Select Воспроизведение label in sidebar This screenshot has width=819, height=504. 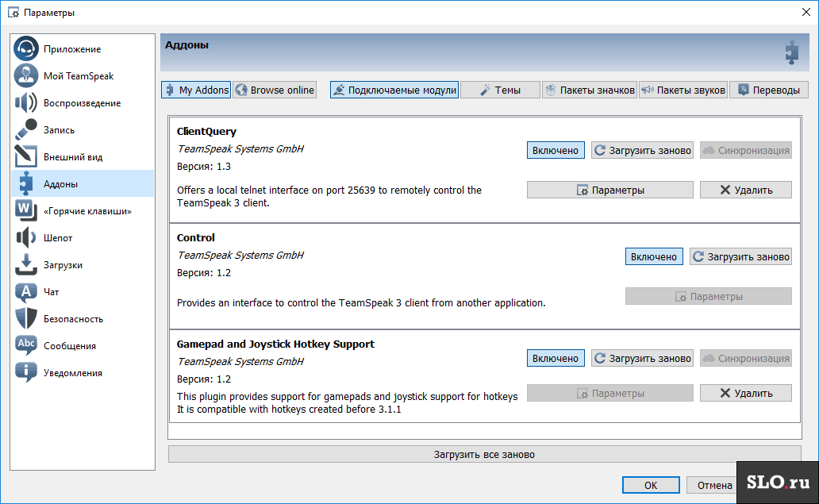click(x=82, y=103)
